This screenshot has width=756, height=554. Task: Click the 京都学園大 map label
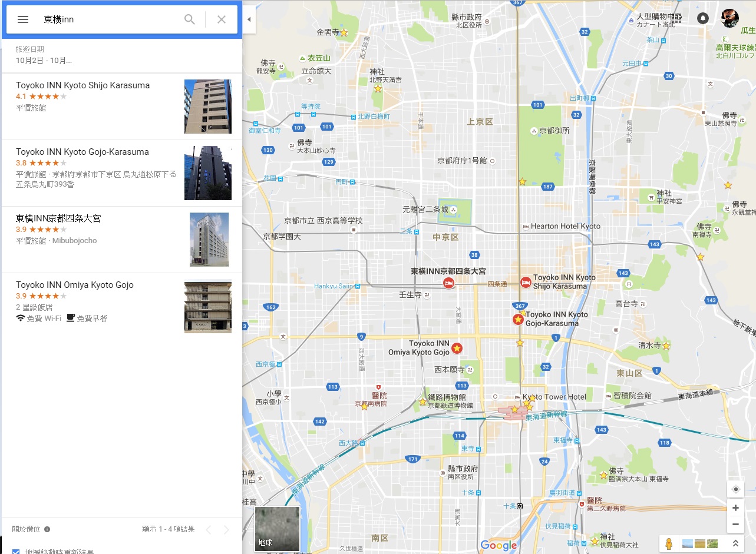tap(282, 237)
